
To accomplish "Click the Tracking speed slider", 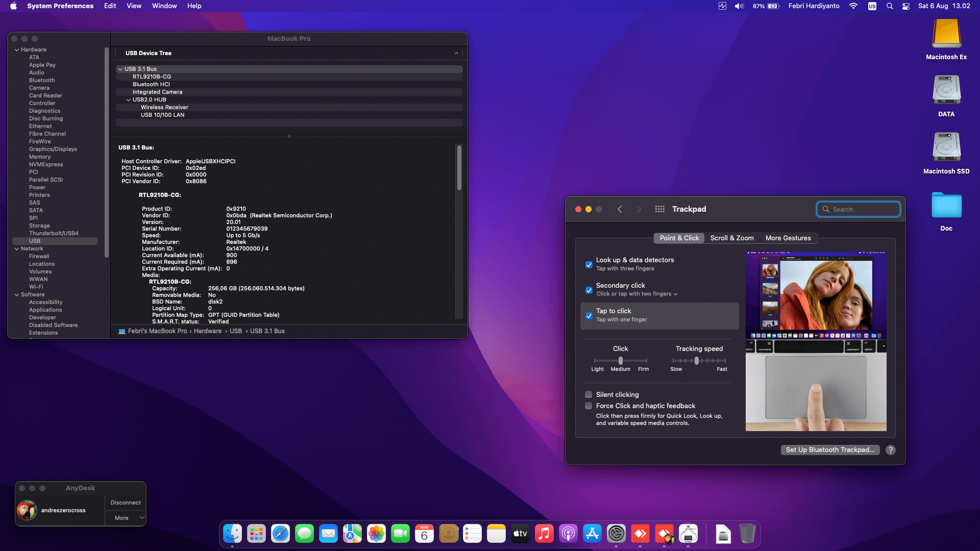I will (697, 361).
